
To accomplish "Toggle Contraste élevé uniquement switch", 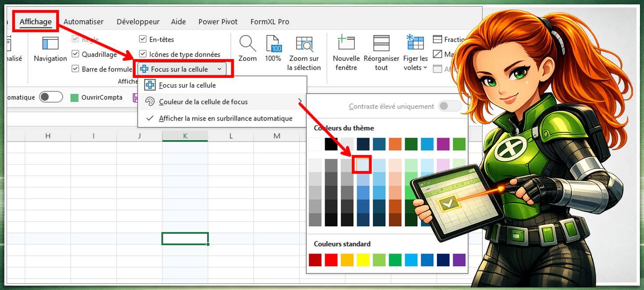I will click(450, 106).
